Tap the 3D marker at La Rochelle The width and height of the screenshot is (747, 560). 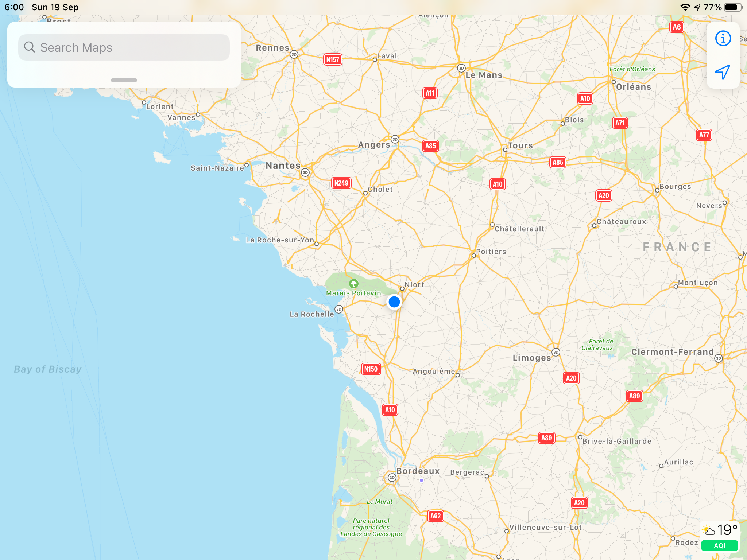[x=339, y=309]
